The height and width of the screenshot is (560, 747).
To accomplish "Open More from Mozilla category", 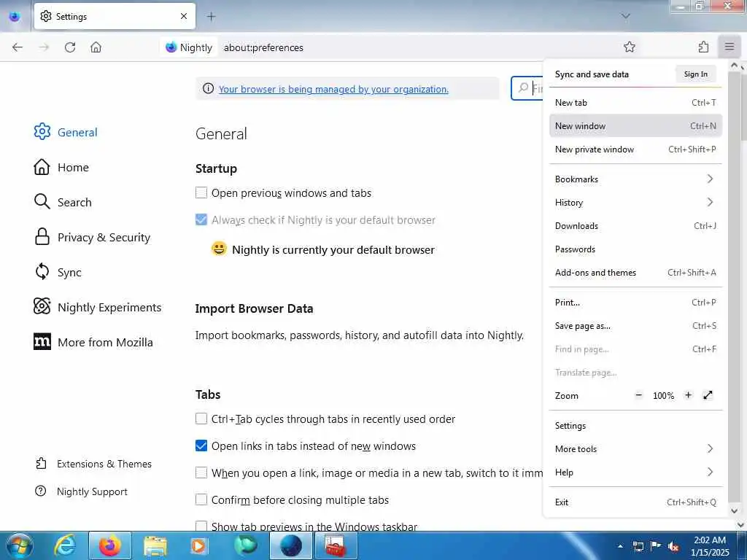I will click(93, 342).
